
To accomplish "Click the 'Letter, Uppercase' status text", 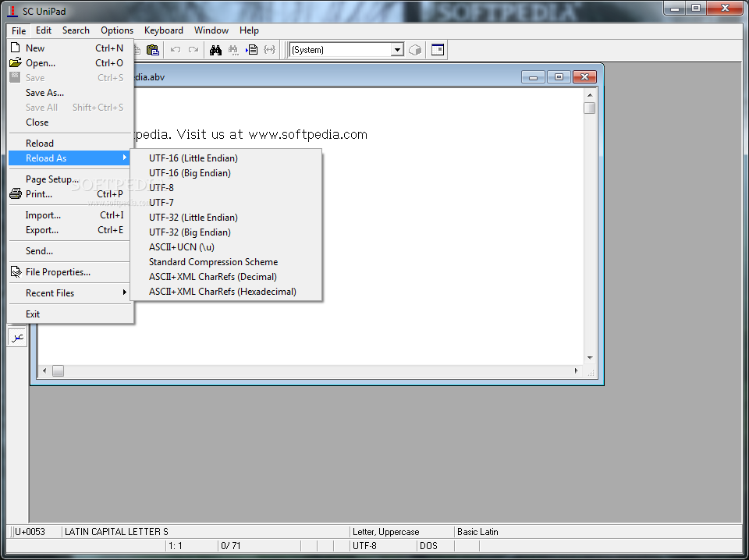I will click(386, 531).
